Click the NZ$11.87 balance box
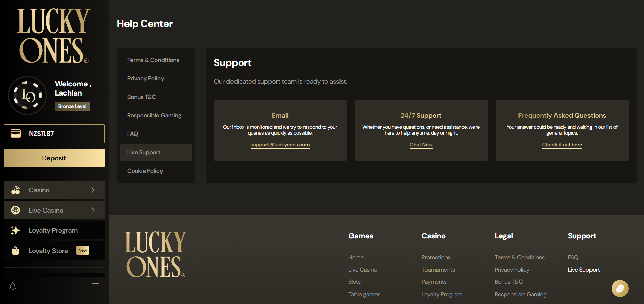 click(x=54, y=134)
